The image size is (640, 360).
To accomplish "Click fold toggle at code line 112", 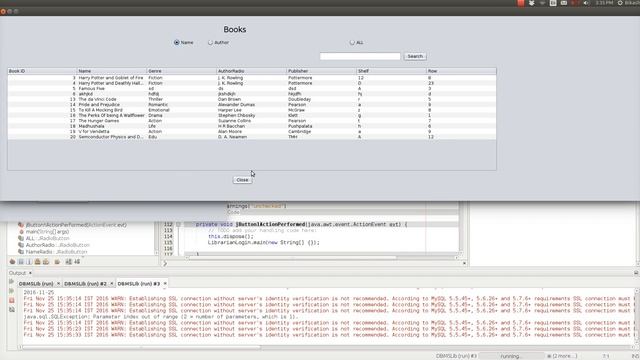I will click(x=178, y=224).
